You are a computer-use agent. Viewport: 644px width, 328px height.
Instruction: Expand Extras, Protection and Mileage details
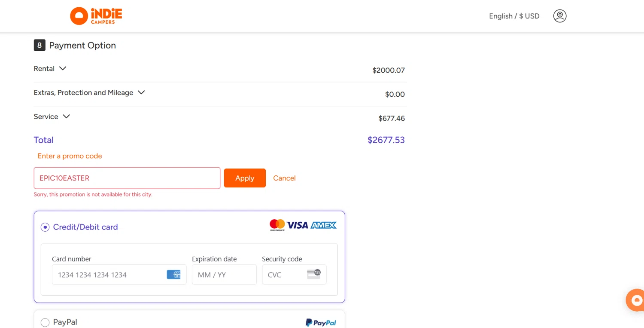coord(141,92)
